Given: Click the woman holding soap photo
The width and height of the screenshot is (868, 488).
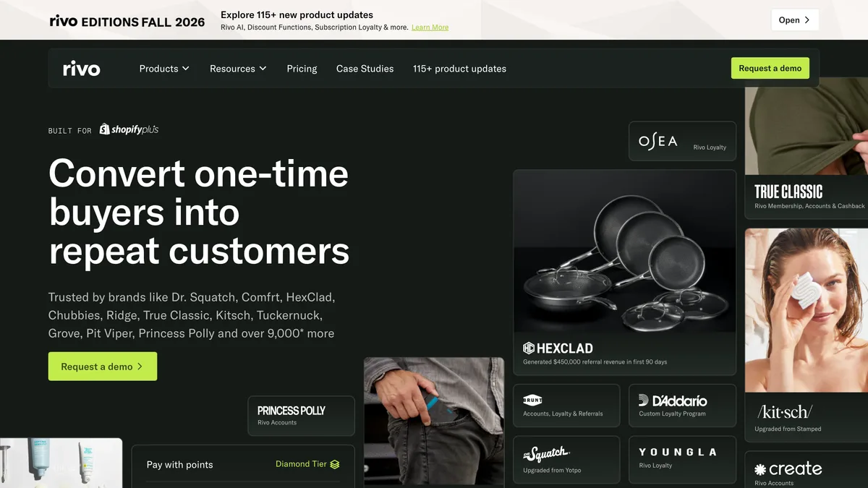Looking at the screenshot, I should pos(807,310).
